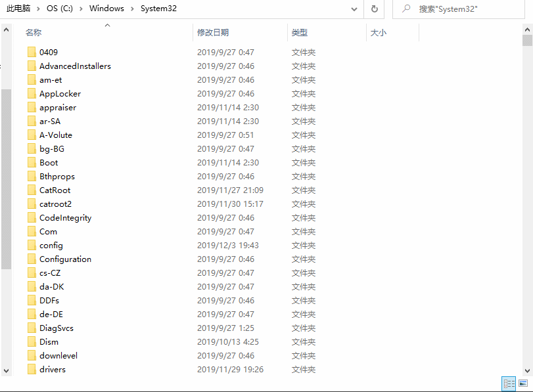Viewport: 533px width, 392px height.
Task: Click navigation pane scrollbar up arrow
Action: pos(6,30)
